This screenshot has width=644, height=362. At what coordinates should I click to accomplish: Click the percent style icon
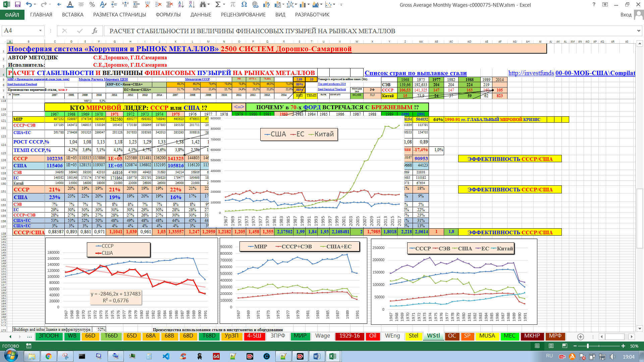[x=92, y=5]
